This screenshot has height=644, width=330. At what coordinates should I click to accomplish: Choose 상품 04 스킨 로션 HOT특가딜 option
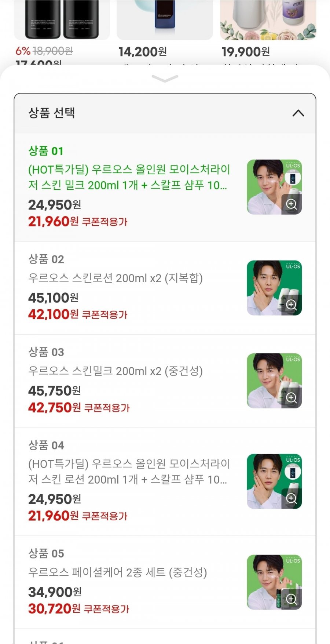pos(128,472)
